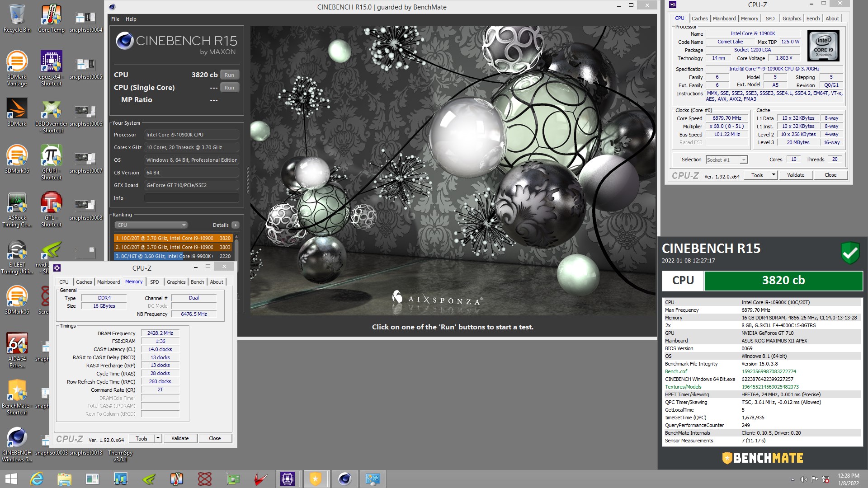Viewport: 868px width, 488px height.
Task: Run the CPU benchmark in Cinebench
Action: (x=230, y=75)
